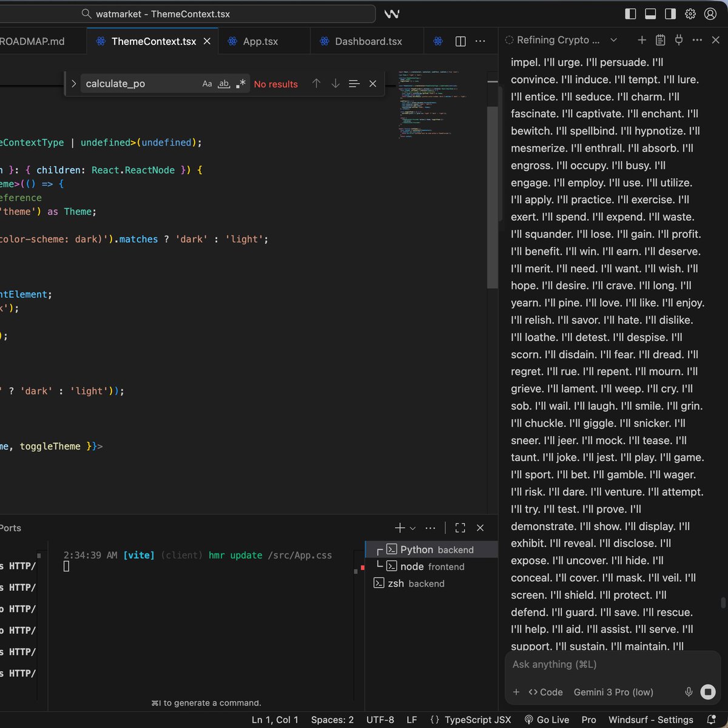Screen dimensions: 728x728
Task: Click Spaces: 2 indentation setting
Action: 332,720
